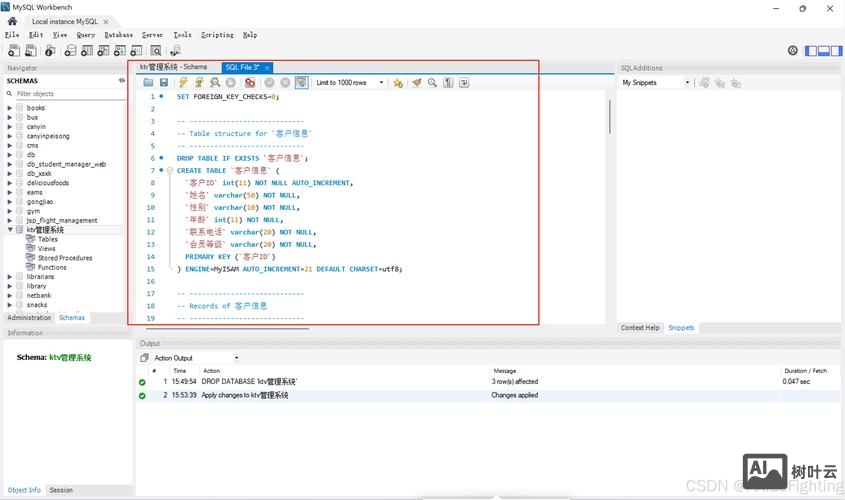Switch to the Administration tab
The height and width of the screenshot is (500, 845).
coord(29,317)
